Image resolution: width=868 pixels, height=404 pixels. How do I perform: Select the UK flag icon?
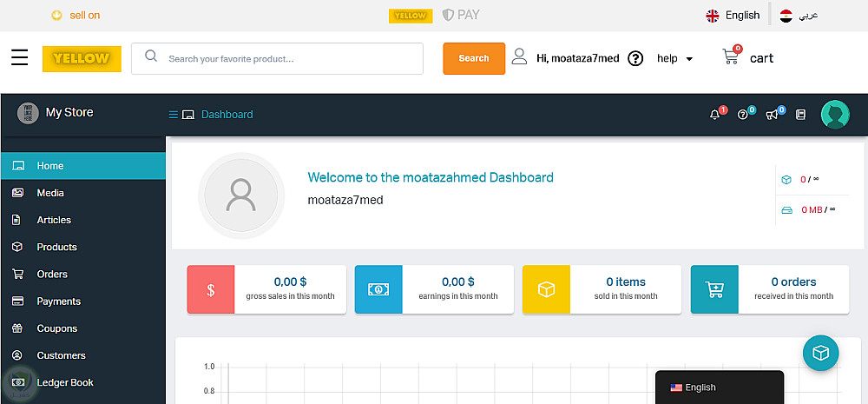(713, 16)
